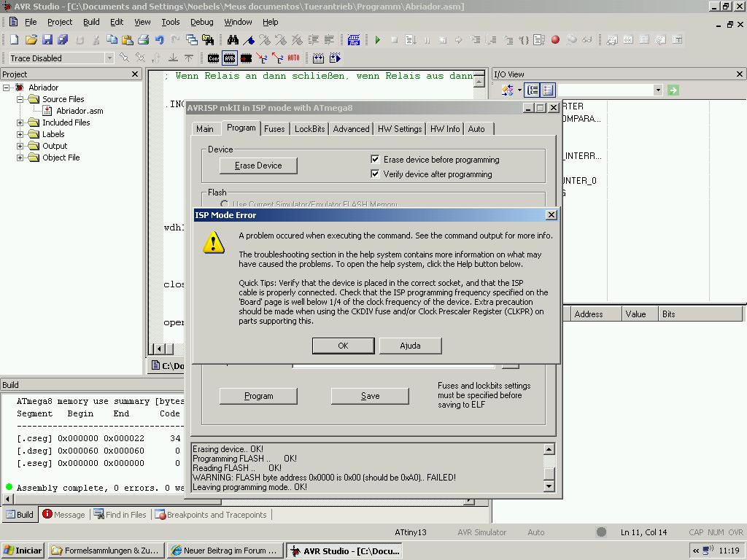The height and width of the screenshot is (560, 747).
Task: Switch to the Message tab in output pane
Action: point(64,515)
